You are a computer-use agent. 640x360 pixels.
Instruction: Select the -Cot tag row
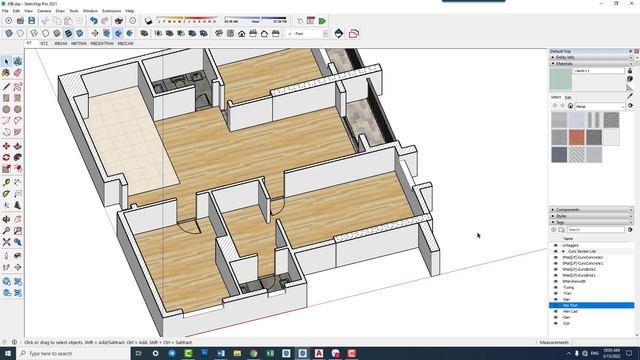591,323
